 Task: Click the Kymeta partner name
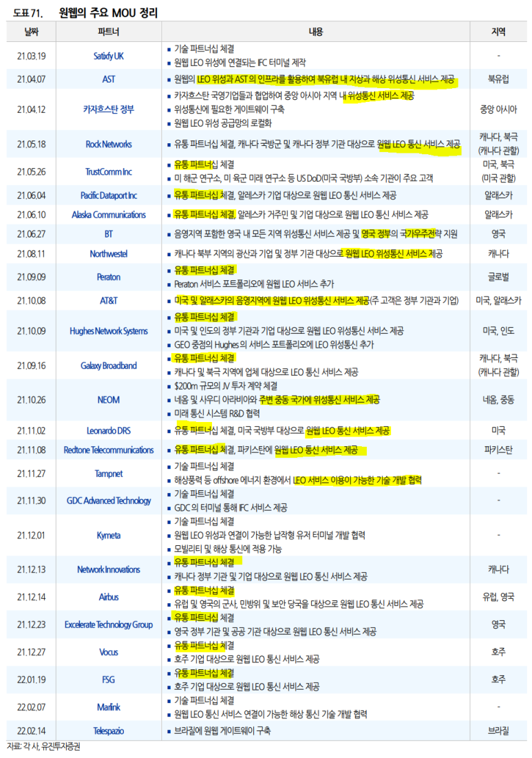(109, 535)
